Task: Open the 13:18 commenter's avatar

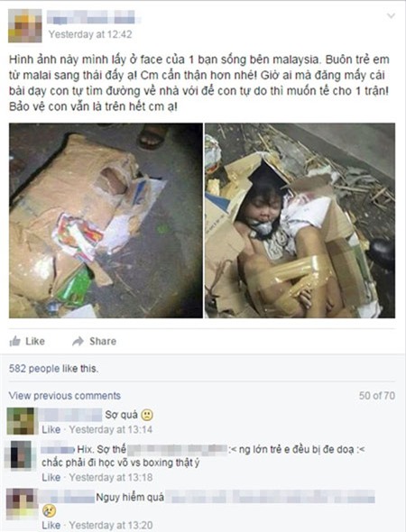Action: [x=21, y=455]
